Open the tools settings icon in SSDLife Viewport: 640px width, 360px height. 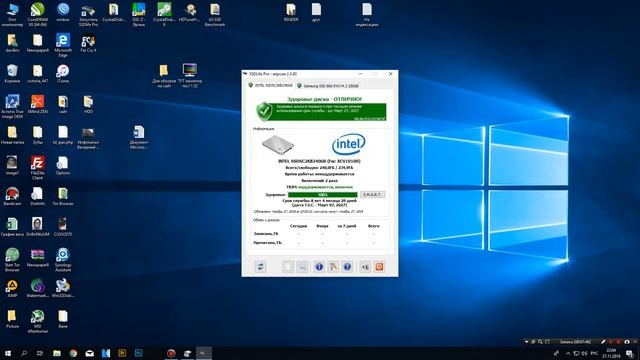(333, 267)
